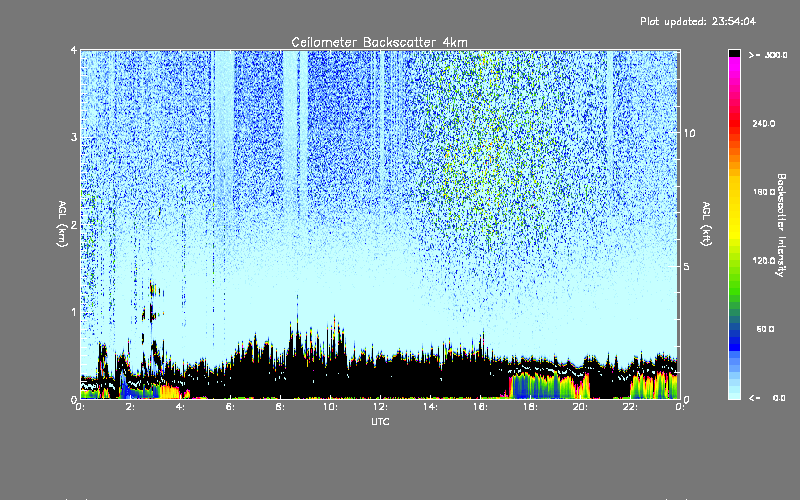
Task: Click the '22:' hour tick on the time axis
Action: click(630, 407)
